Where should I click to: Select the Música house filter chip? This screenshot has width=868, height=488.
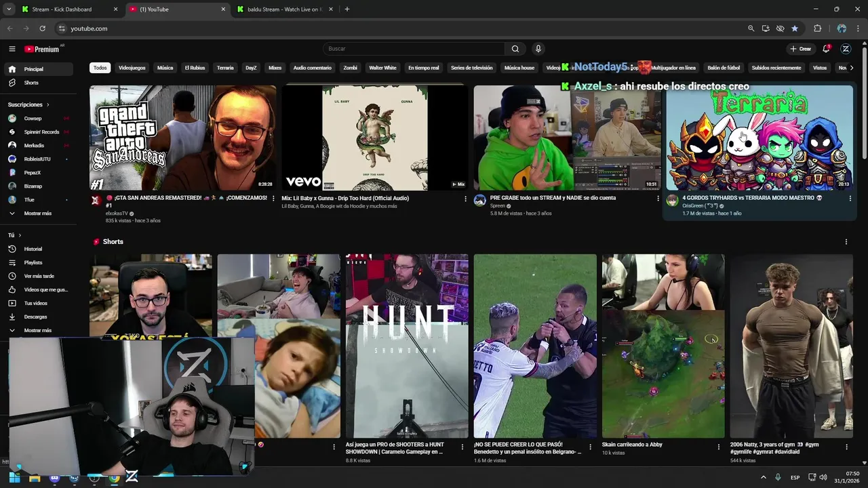point(519,68)
